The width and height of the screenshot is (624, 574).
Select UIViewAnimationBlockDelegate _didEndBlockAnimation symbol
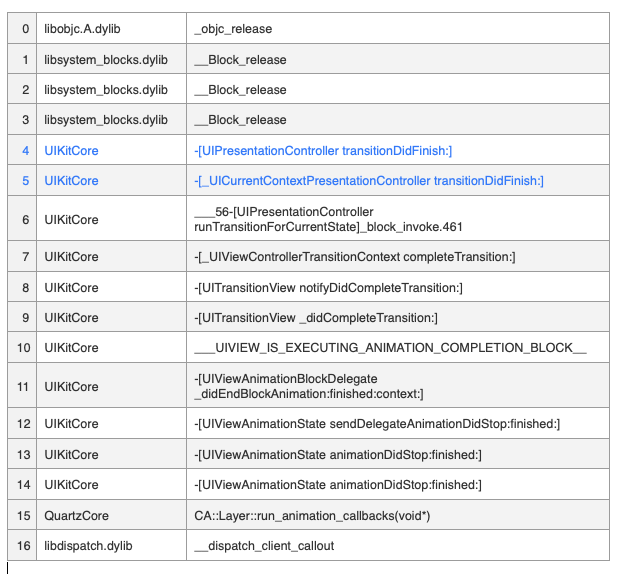coord(309,386)
